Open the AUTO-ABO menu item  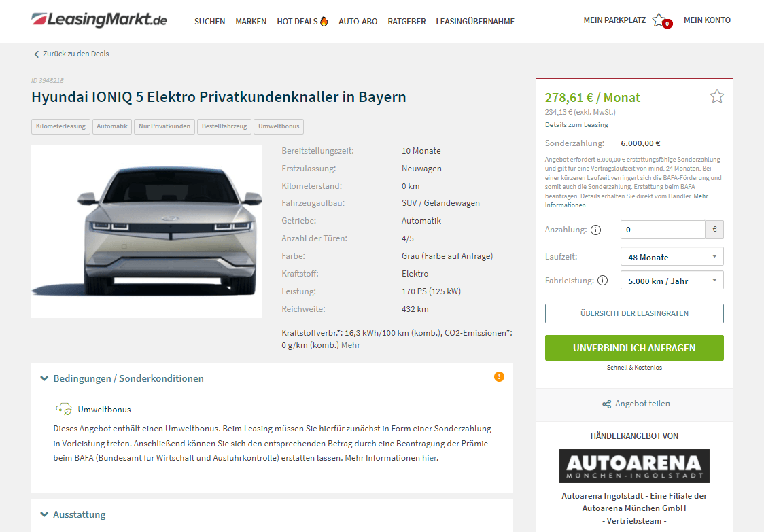point(358,22)
